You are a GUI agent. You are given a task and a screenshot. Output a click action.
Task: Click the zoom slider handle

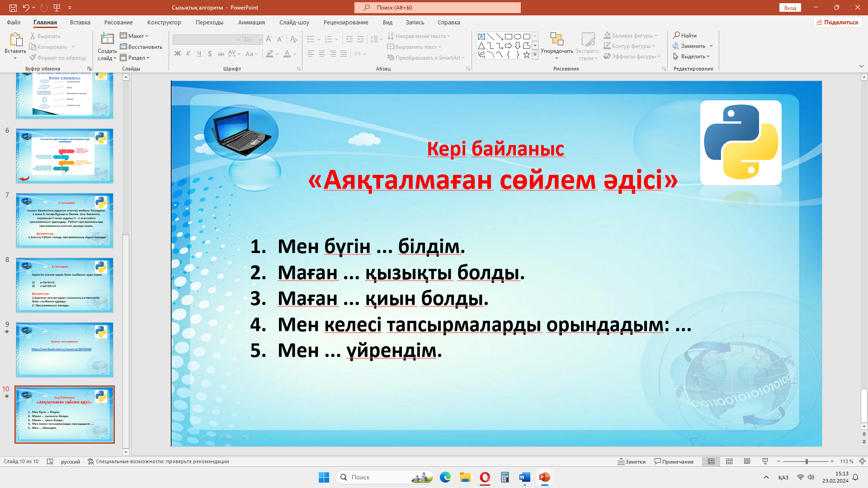pyautogui.click(x=806, y=461)
